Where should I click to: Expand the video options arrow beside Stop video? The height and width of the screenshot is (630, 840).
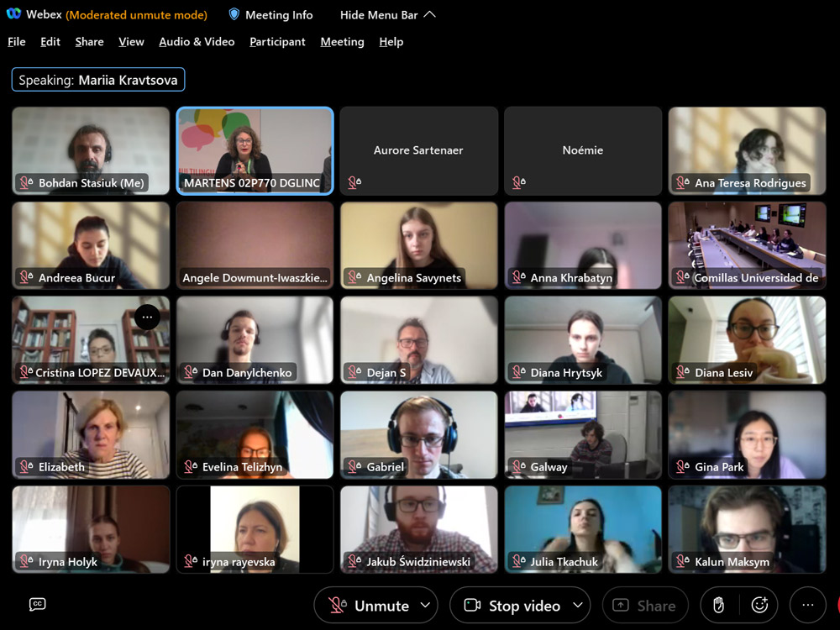coord(577,605)
